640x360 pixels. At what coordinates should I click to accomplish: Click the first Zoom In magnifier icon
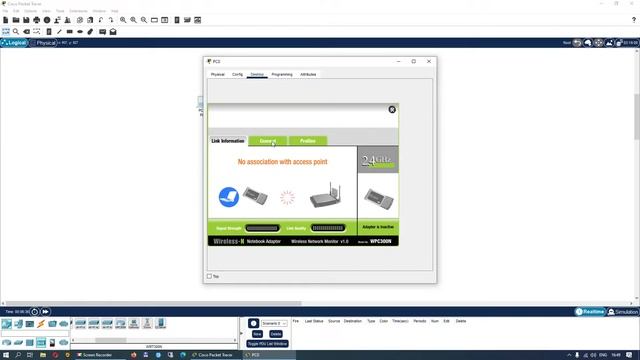123,20
